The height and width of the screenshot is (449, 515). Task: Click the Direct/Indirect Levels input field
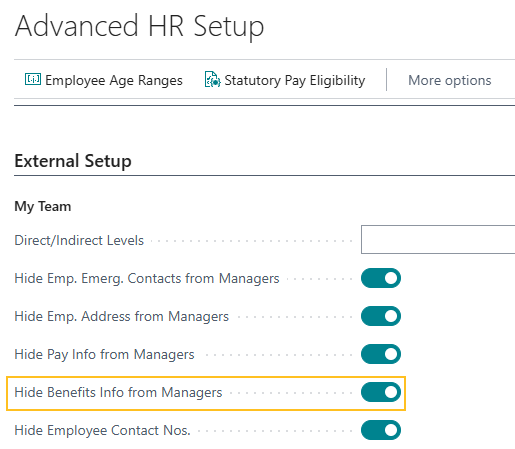click(438, 240)
